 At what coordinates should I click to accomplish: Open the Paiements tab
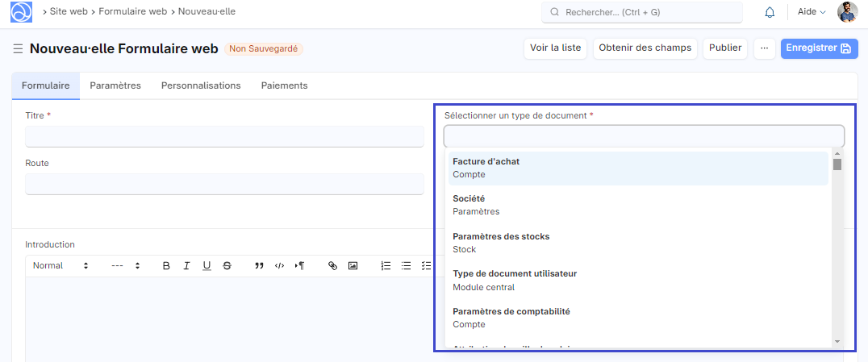pyautogui.click(x=285, y=85)
